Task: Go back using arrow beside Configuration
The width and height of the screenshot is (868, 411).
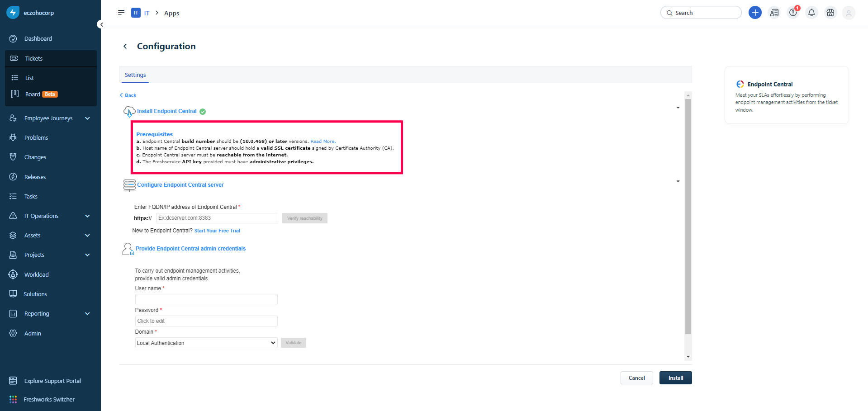Action: 125,46
